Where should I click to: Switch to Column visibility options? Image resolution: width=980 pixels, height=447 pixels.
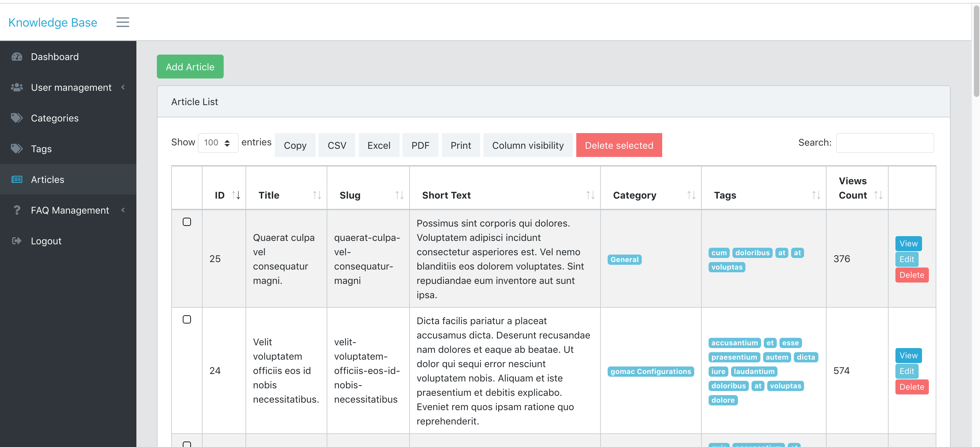tap(528, 145)
